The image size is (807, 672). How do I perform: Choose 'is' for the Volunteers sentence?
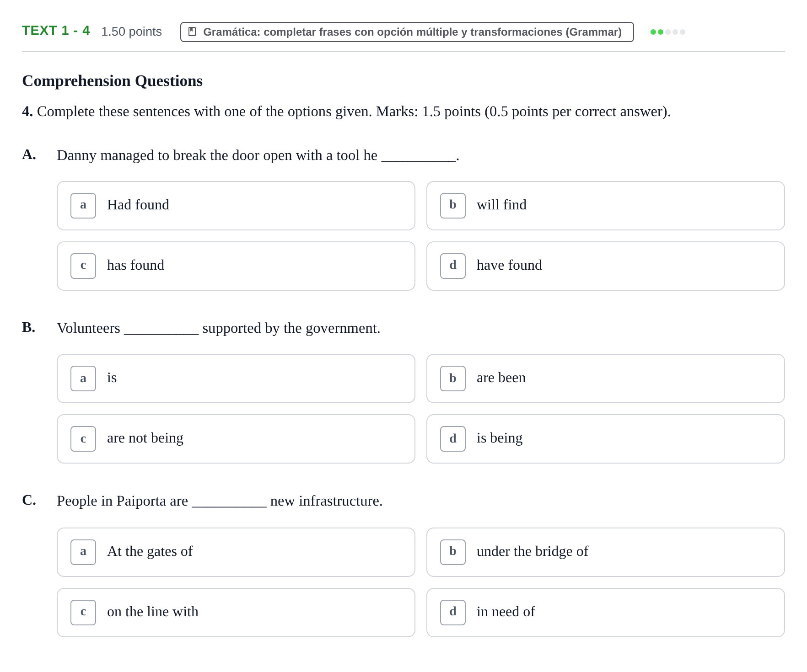[236, 379]
